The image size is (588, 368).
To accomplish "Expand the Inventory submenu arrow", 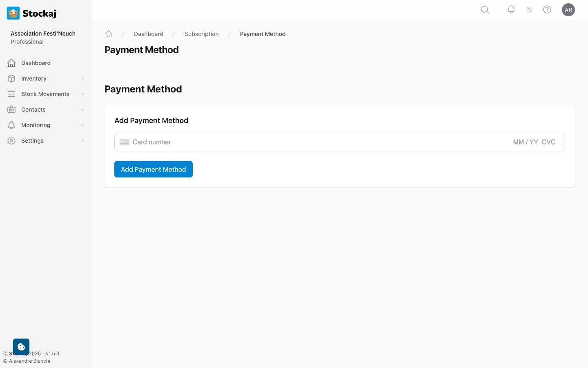I will tap(82, 79).
